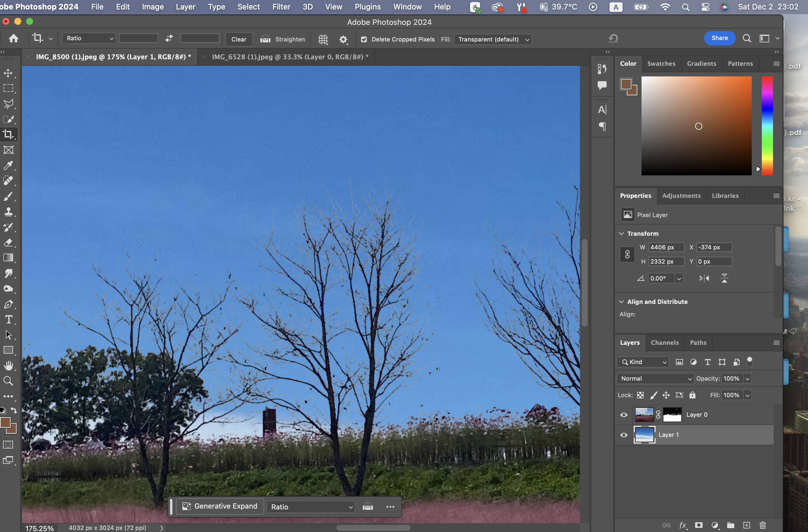
Task: Hide Layer 0 using its eye icon
Action: pos(624,415)
